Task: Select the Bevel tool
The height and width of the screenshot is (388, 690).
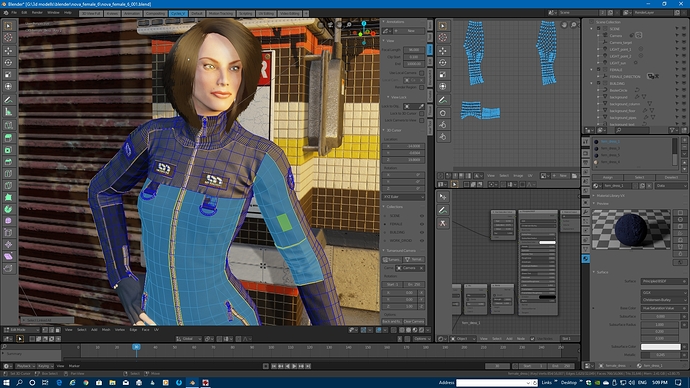Action: pyautogui.click(x=8, y=162)
